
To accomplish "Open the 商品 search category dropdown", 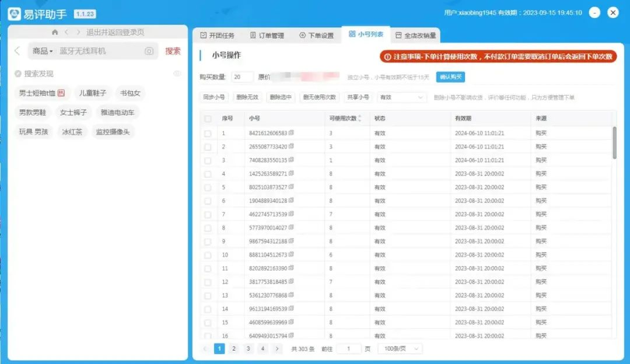I will (42, 51).
